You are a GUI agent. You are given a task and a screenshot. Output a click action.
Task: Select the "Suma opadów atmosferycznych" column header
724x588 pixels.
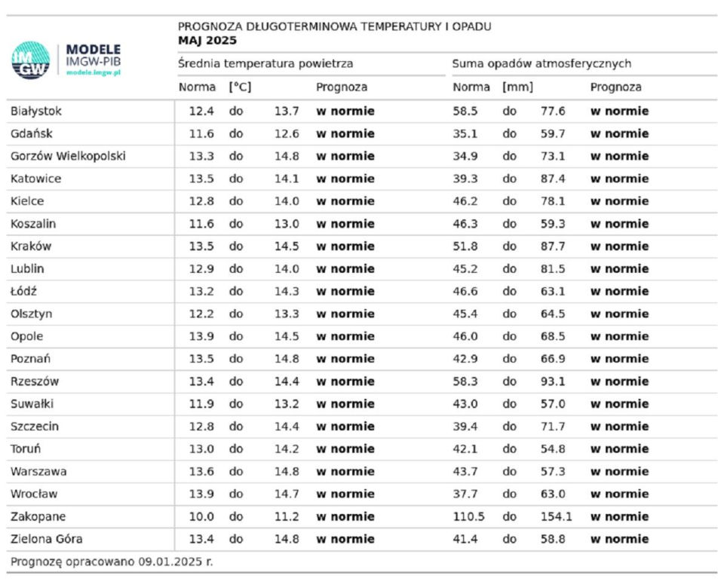click(x=541, y=63)
